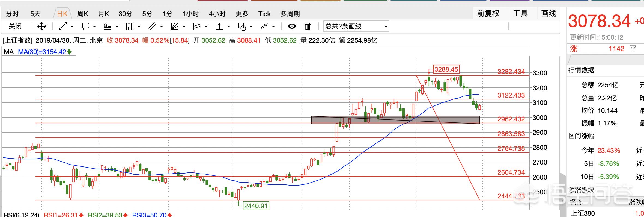This screenshot has width=644, height=217.
Task: Select the golden section lines tool
Action: [x=108, y=26]
